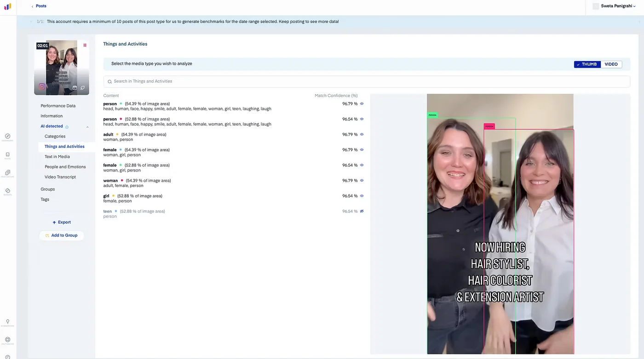Open Groups section in side menu
The image size is (644, 359).
point(47,189)
